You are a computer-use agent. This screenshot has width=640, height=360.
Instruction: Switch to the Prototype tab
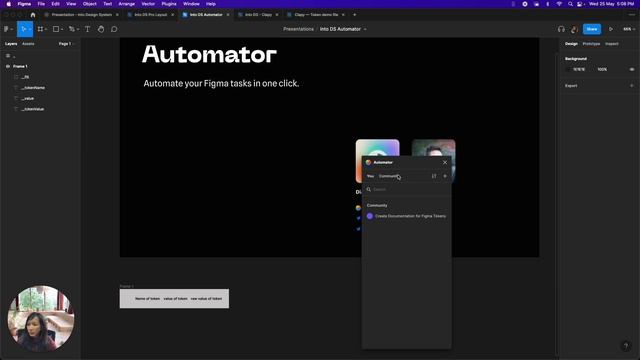(591, 44)
